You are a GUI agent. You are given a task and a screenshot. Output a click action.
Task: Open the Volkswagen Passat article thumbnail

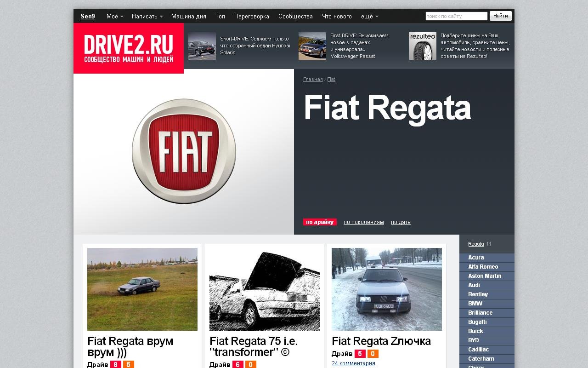coord(312,46)
